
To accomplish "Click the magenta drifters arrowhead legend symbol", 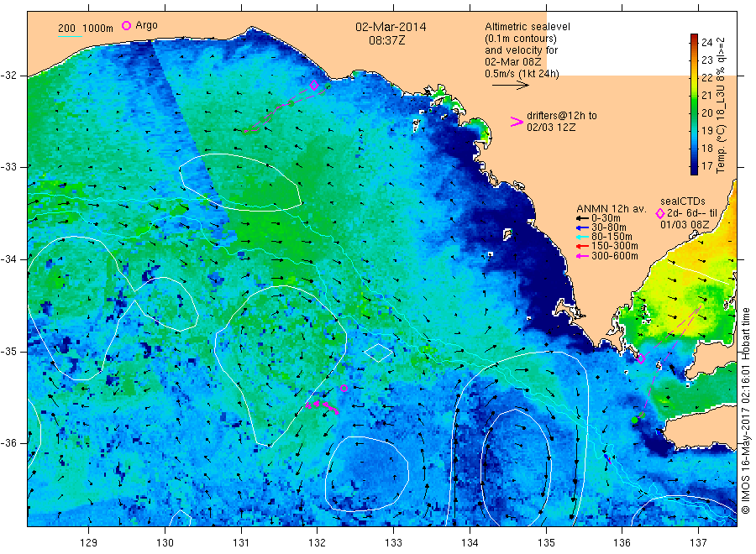I will (x=517, y=122).
